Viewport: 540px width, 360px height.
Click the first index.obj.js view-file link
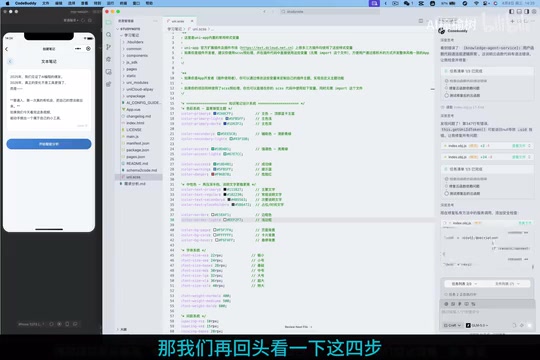[518, 146]
